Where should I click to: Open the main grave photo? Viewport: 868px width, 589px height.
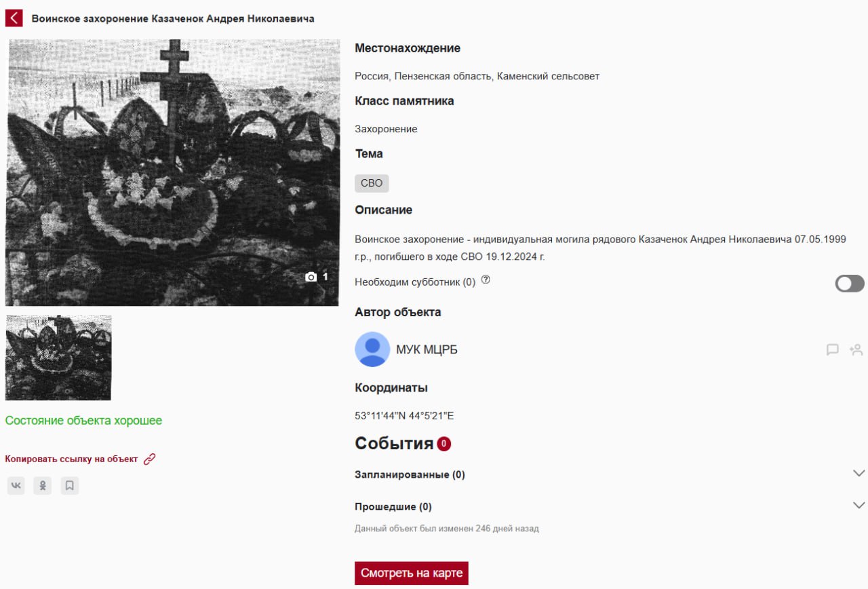click(173, 172)
